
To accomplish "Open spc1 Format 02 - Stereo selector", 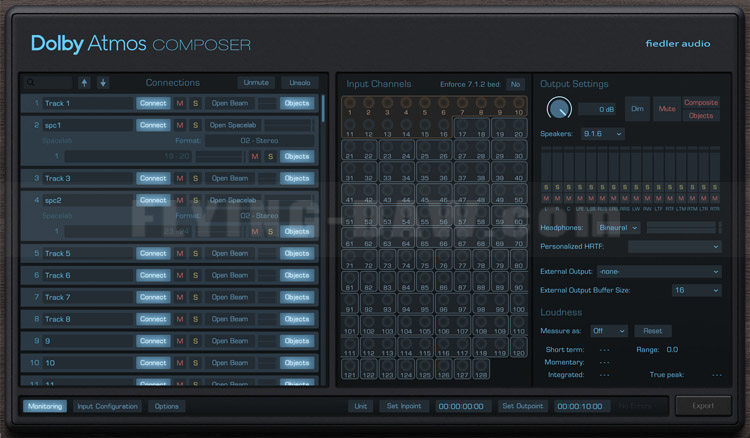I will point(259,141).
